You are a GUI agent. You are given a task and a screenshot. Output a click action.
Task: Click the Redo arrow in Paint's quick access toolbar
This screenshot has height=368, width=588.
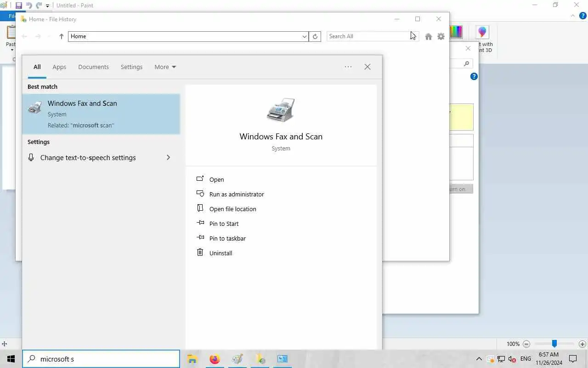tap(39, 6)
